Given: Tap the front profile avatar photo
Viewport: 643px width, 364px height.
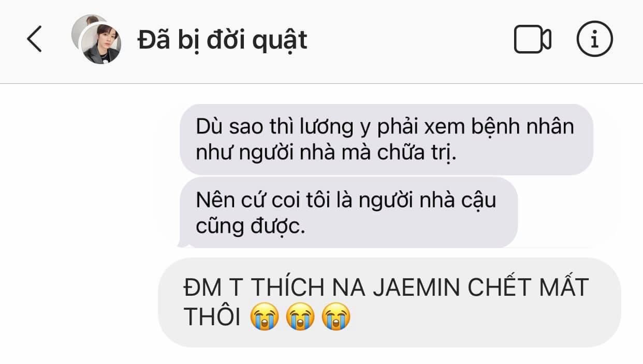Looking at the screenshot, I should [102, 44].
